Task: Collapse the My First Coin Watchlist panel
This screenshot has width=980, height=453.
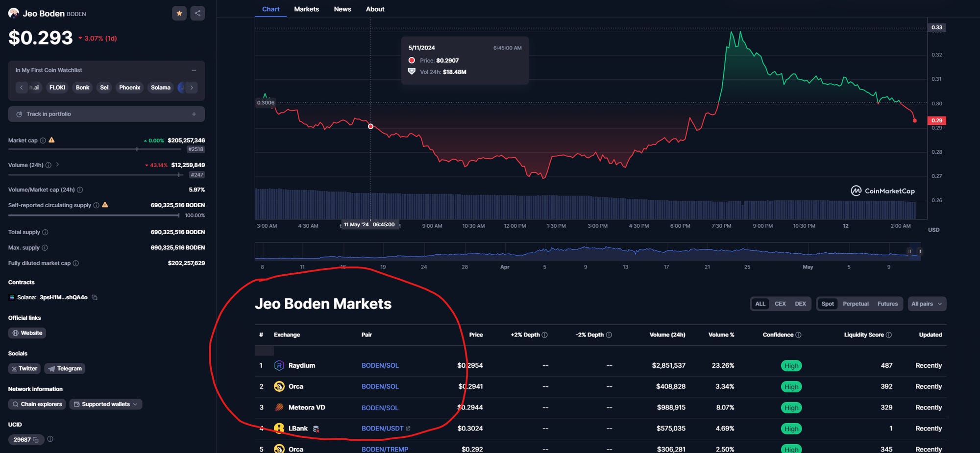Action: pos(194,70)
